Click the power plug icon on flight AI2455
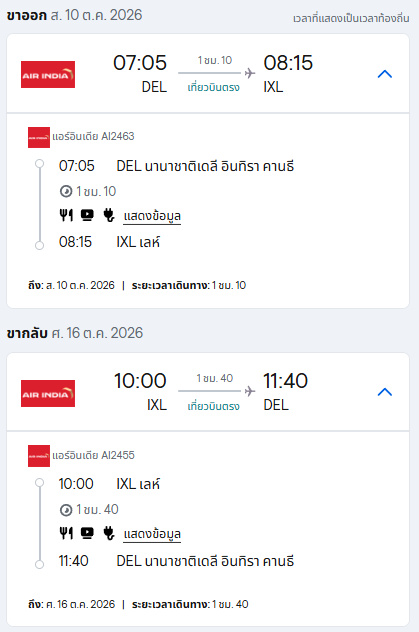 (x=108, y=533)
